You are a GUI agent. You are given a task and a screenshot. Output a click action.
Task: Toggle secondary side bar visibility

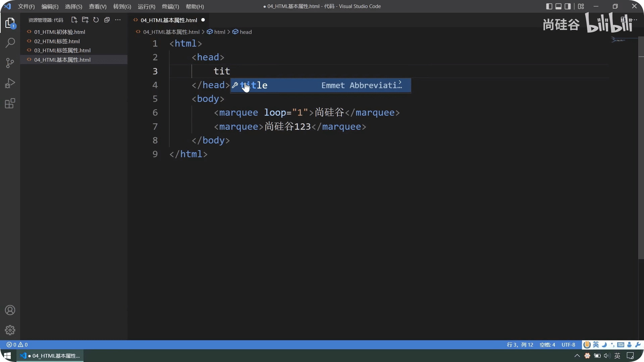(x=568, y=6)
